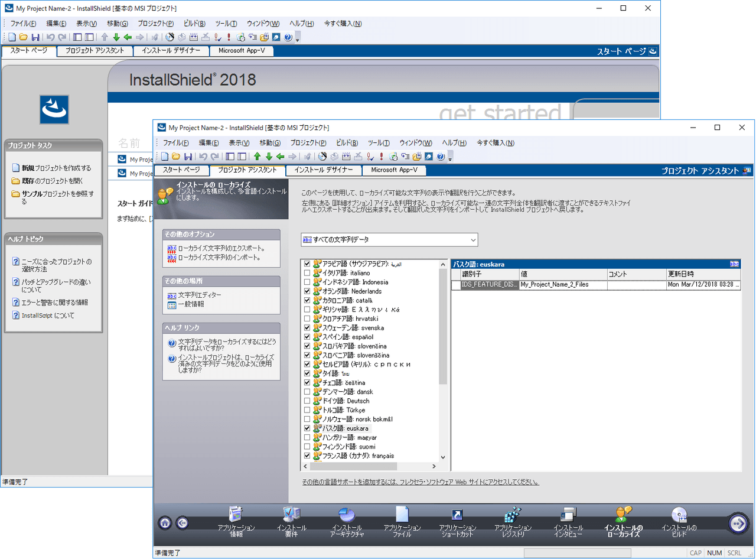Click the New Project icon in the back window toolbar
This screenshot has width=756, height=559.
point(12,37)
